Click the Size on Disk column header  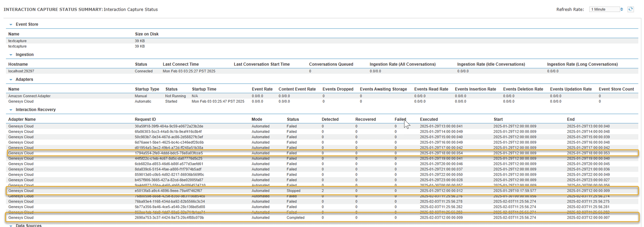[x=147, y=34]
